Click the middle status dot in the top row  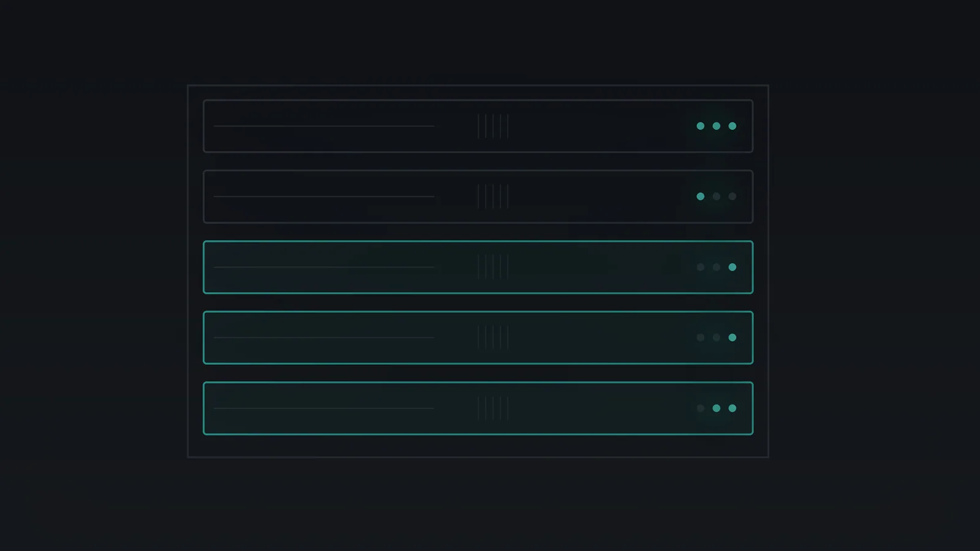pos(716,126)
